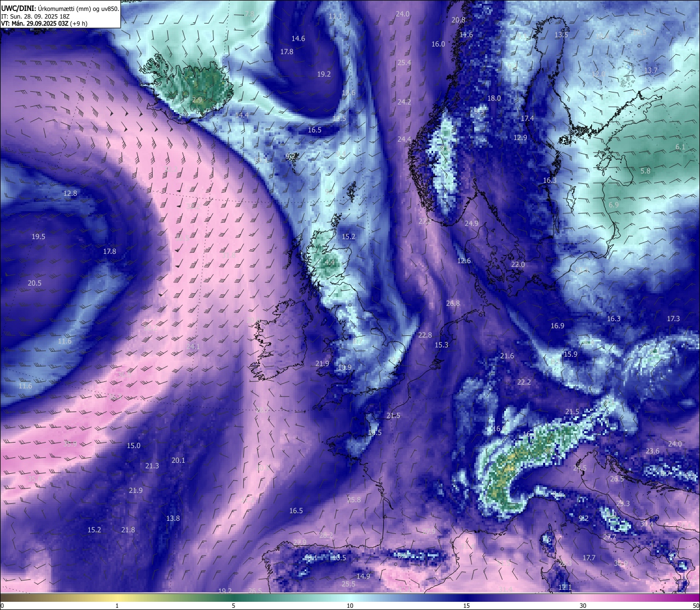Click the 20.8 value label

coord(458,20)
